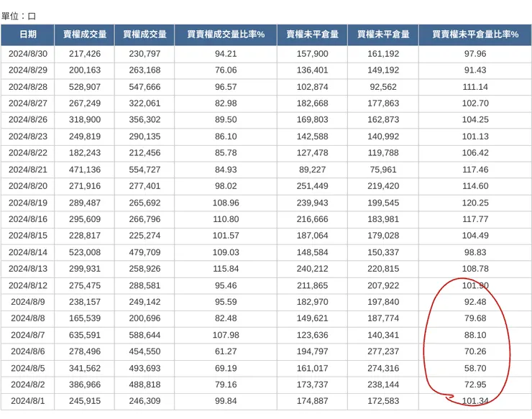Click open interest ratio 70.26

click(x=475, y=351)
